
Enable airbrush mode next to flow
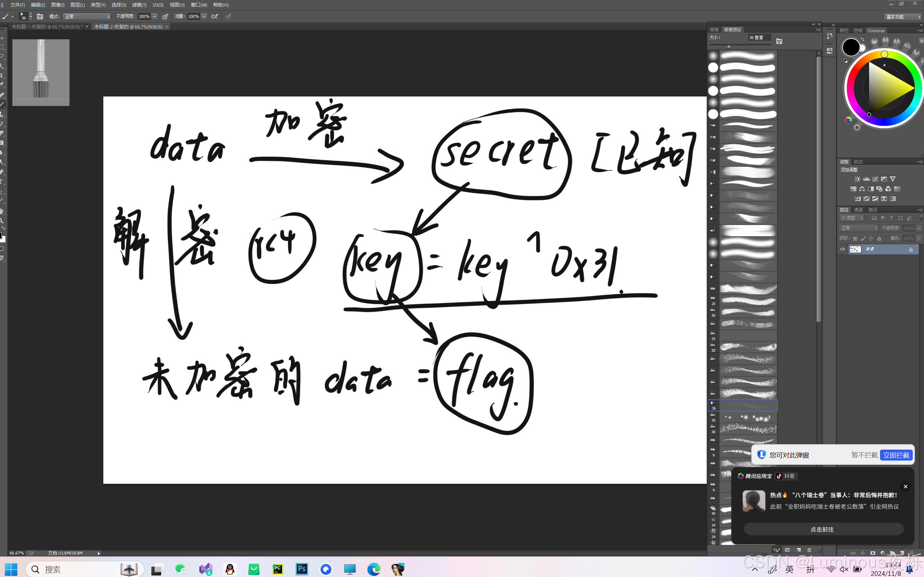(215, 16)
